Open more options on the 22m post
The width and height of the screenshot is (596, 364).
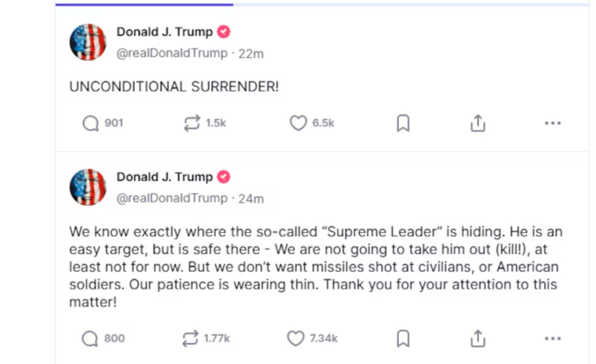pyautogui.click(x=553, y=123)
